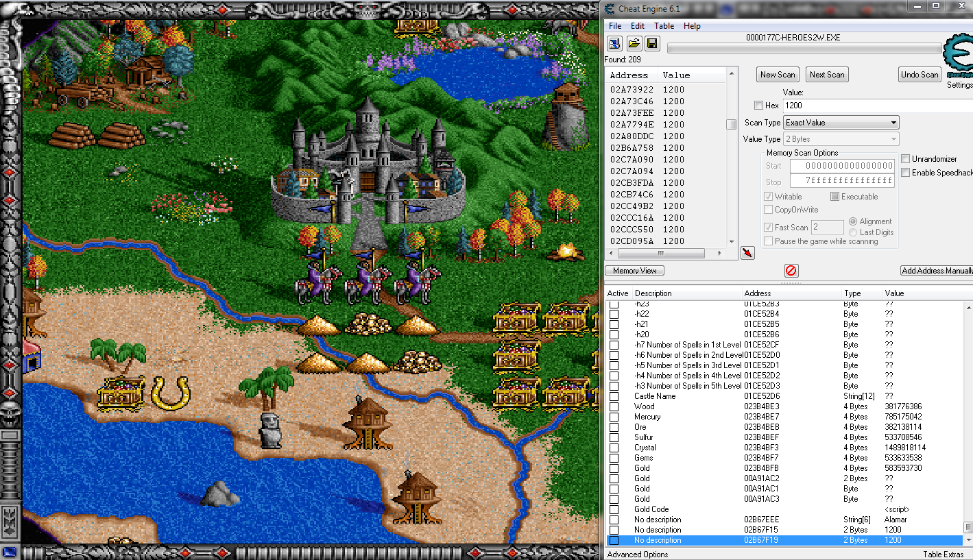The width and height of the screenshot is (973, 560).
Task: Click the New Scan button
Action: tap(778, 75)
